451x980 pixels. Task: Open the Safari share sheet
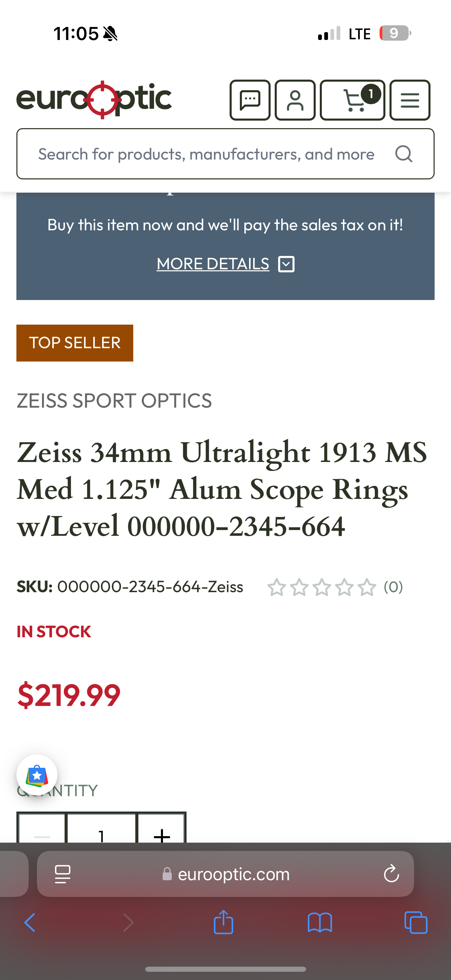(223, 923)
